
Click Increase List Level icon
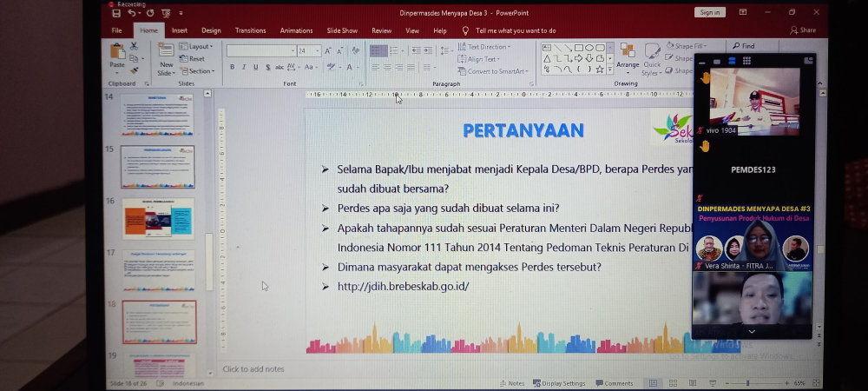(x=428, y=50)
